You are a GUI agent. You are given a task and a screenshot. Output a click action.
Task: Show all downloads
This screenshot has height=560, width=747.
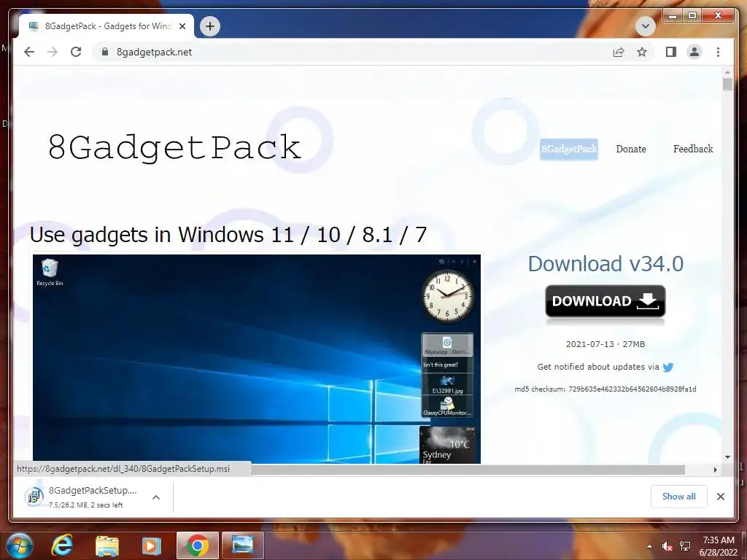click(678, 496)
